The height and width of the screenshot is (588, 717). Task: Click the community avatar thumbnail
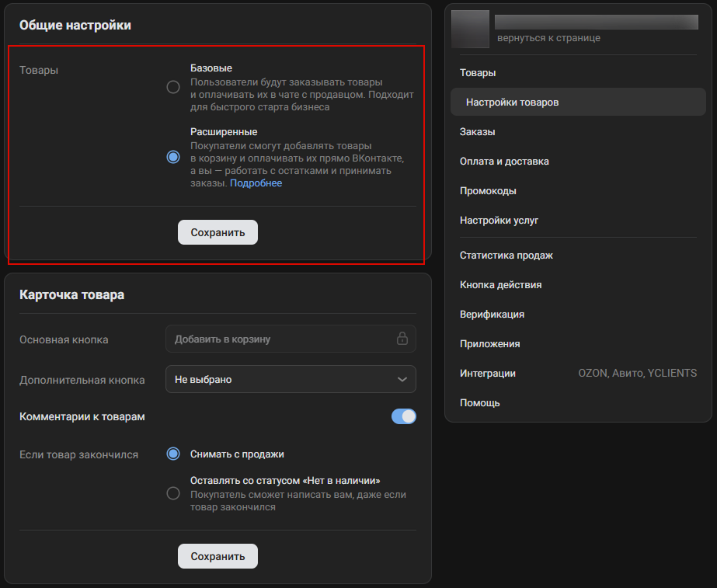[x=470, y=30]
